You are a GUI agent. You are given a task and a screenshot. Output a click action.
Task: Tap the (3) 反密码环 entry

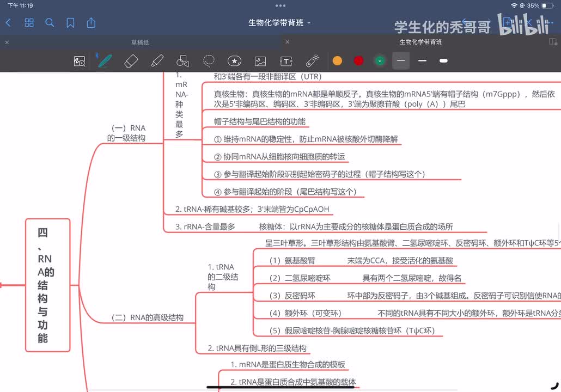click(x=292, y=296)
